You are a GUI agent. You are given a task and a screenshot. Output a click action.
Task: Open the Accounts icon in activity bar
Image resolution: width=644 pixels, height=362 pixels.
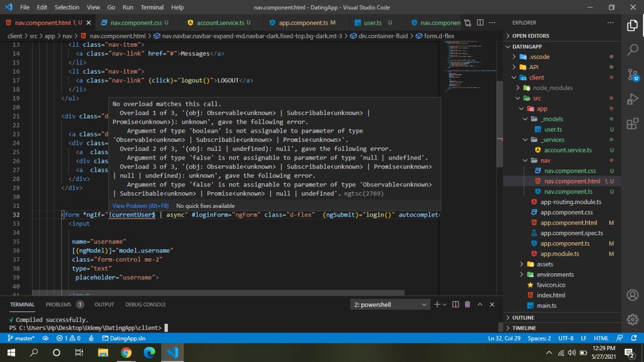[x=632, y=295]
